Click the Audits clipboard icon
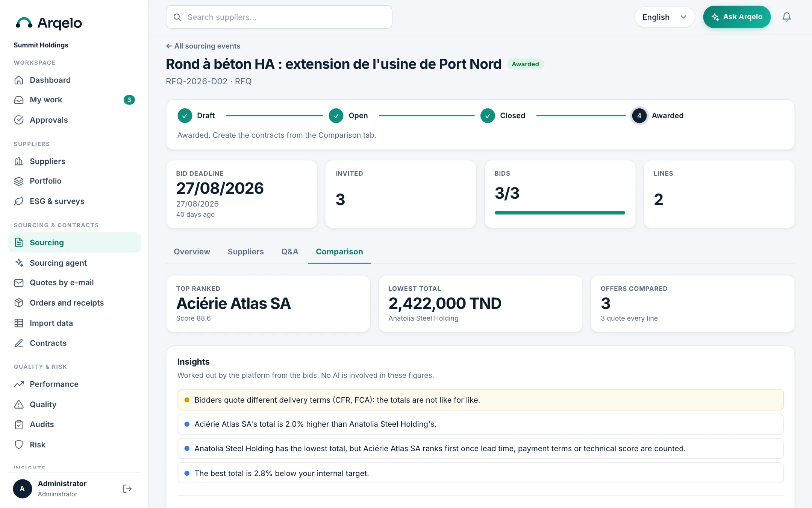Screen dimensions: 812x508 click(19, 424)
